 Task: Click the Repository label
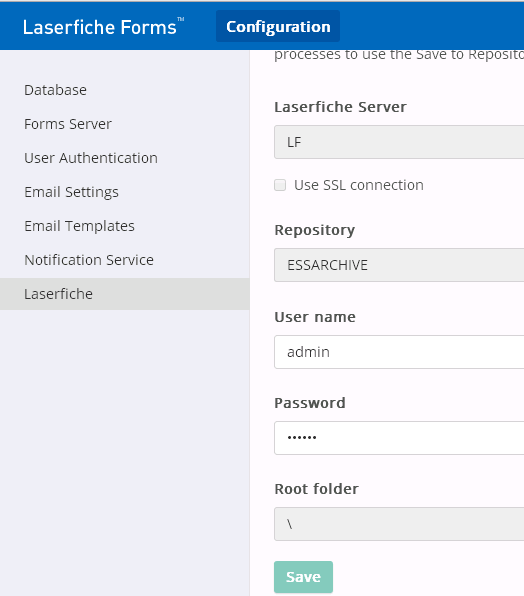[x=315, y=230]
